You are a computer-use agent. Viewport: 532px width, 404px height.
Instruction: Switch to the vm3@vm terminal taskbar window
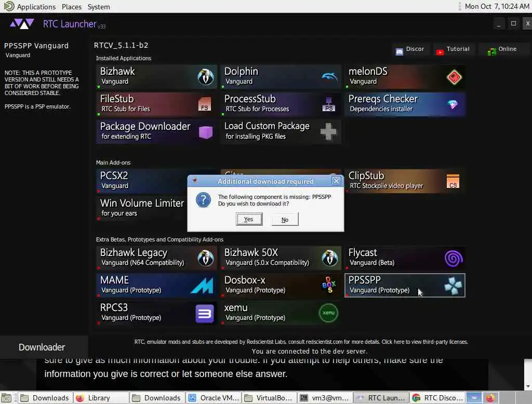[x=325, y=398]
